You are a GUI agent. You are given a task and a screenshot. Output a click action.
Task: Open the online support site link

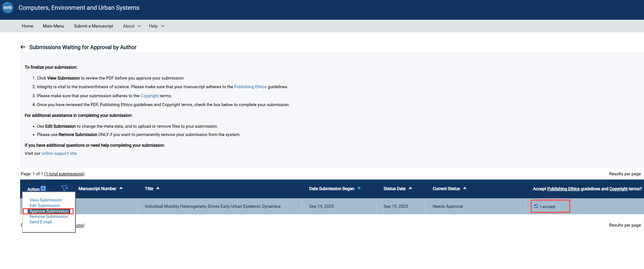59,153
